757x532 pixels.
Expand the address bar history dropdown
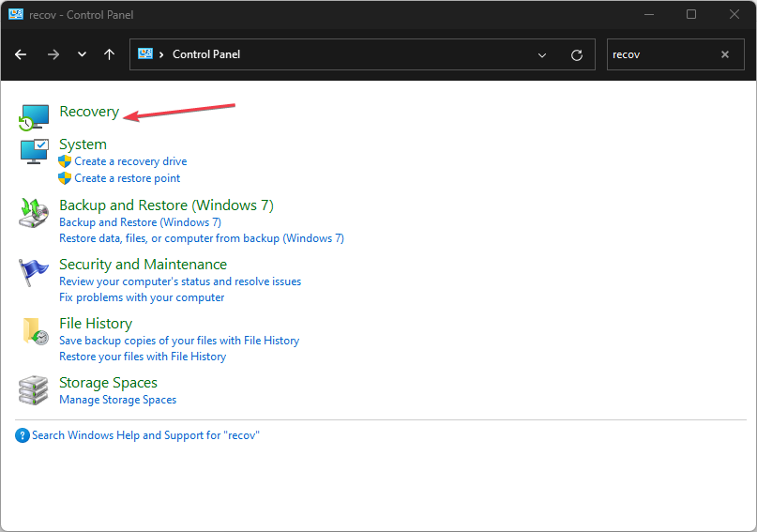coord(542,55)
